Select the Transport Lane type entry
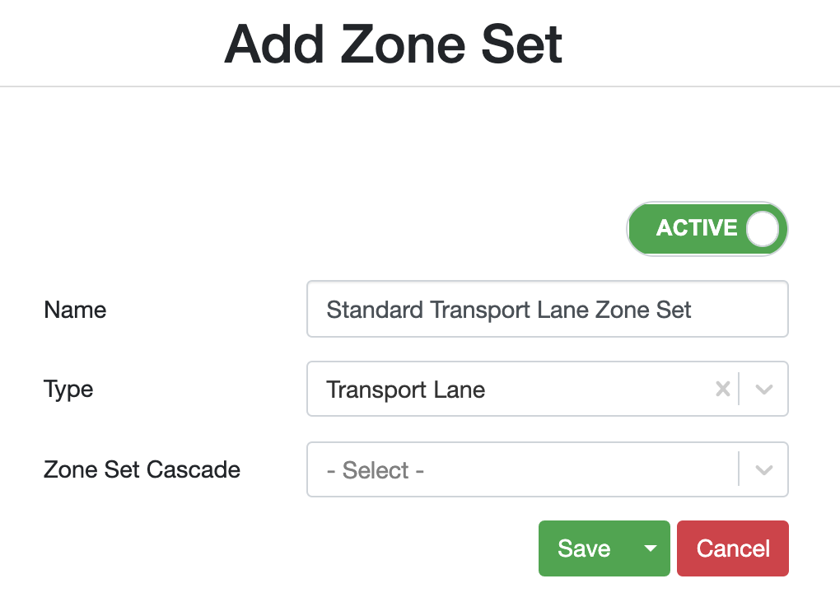Image resolution: width=840 pixels, height=616 pixels. click(405, 389)
